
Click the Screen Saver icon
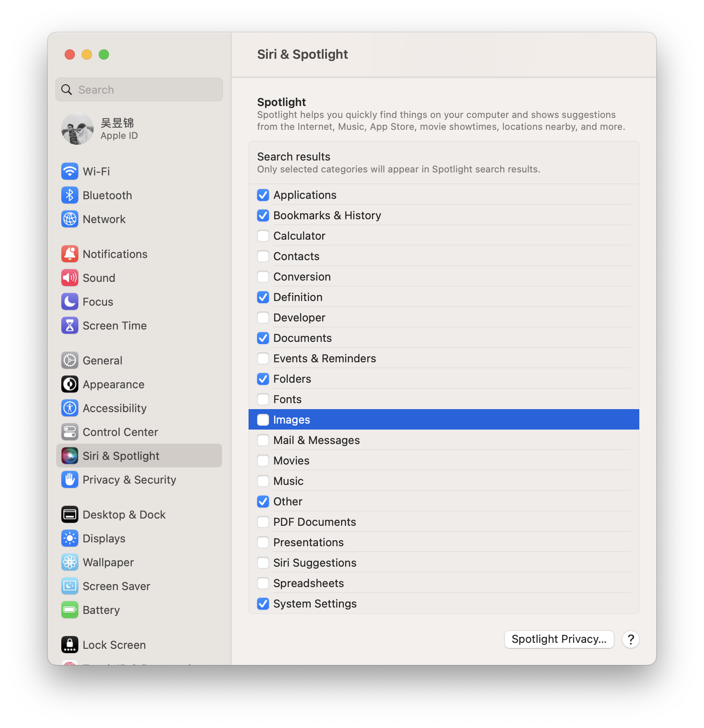point(70,586)
